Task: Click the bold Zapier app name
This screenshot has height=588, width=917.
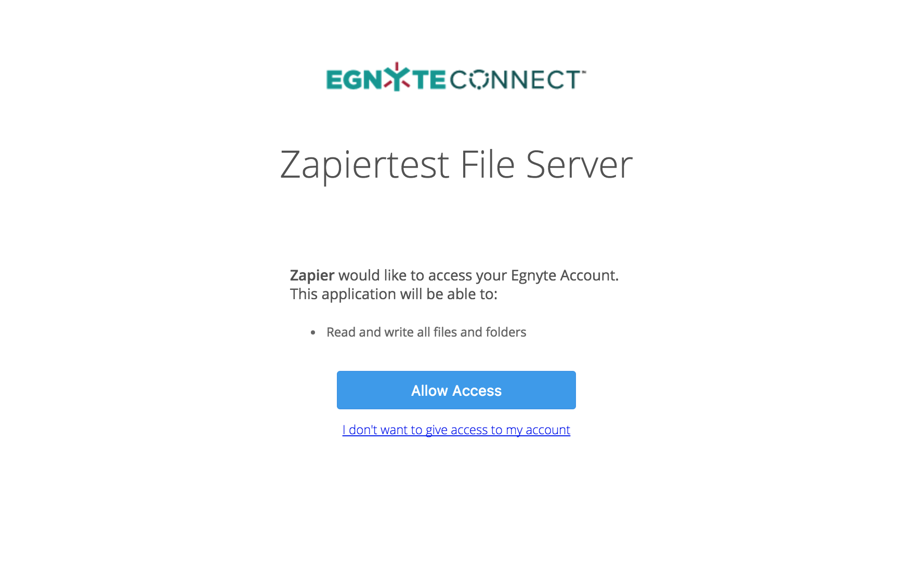Action: pos(312,275)
